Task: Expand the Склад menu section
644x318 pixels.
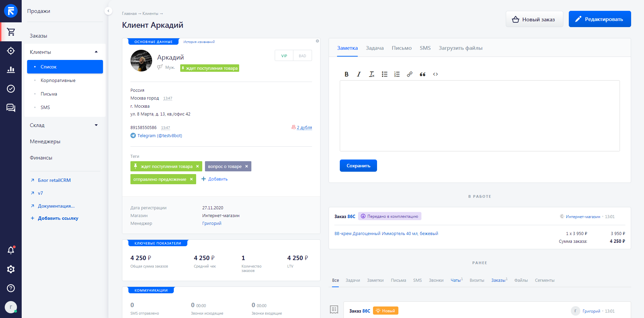Action: [x=96, y=125]
